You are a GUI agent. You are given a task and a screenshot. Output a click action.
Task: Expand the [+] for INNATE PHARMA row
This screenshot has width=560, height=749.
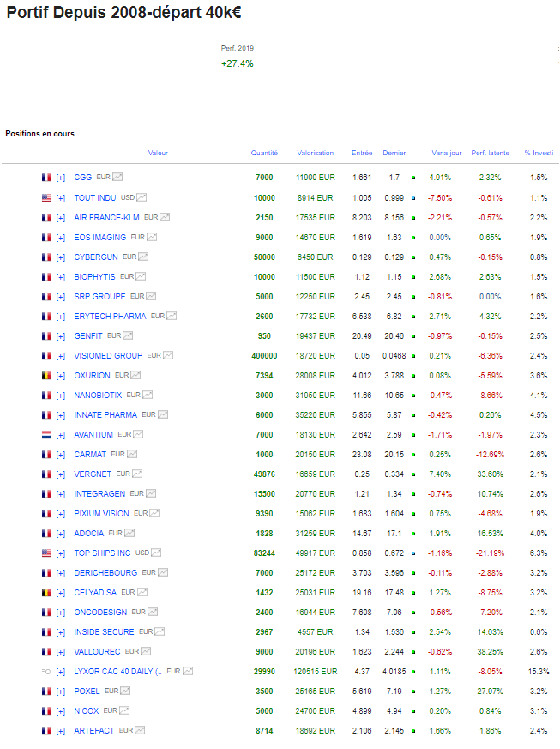pos(61,414)
